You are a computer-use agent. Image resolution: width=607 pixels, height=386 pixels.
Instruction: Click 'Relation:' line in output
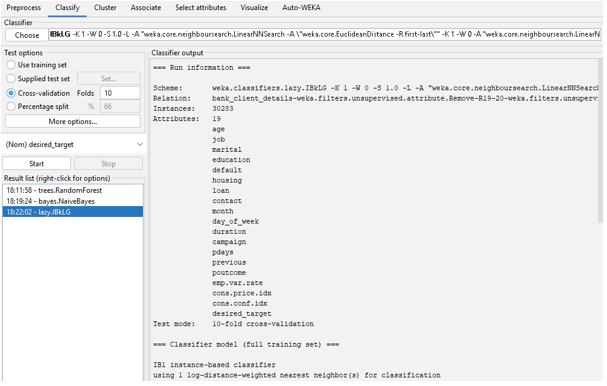pos(376,99)
